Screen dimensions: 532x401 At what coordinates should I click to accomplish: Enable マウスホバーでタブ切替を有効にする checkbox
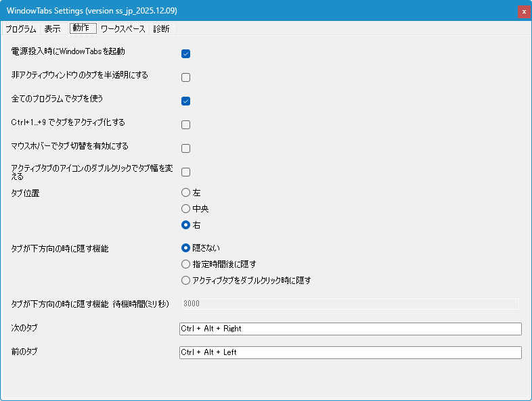point(185,149)
